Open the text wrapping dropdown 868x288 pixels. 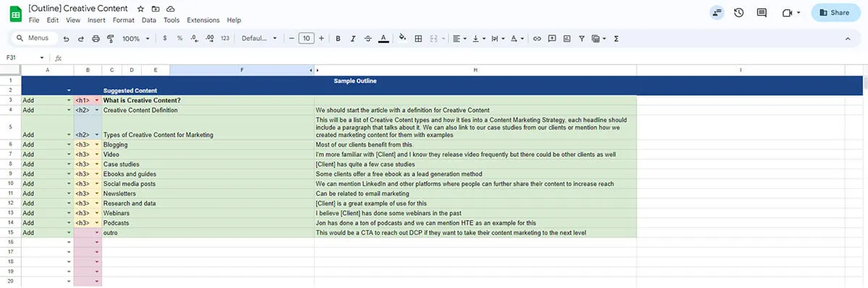point(498,38)
